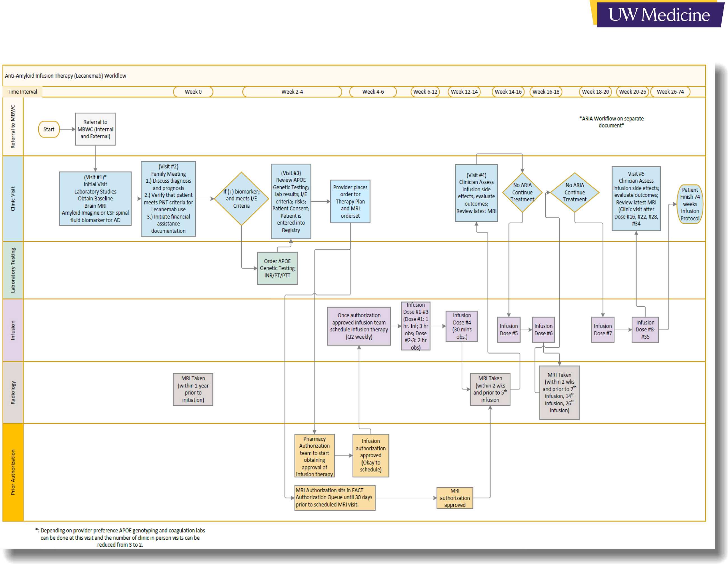Click the Time Interval label
Image resolution: width=728 pixels, height=564 pixels.
[x=22, y=92]
